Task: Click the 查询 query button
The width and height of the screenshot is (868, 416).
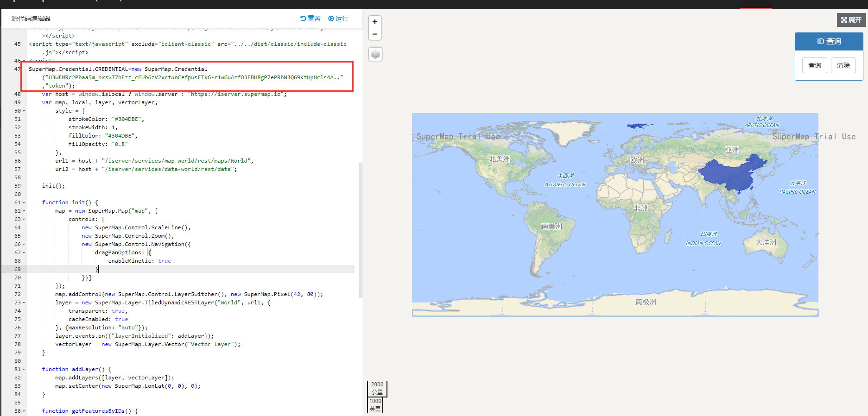Action: pyautogui.click(x=815, y=65)
